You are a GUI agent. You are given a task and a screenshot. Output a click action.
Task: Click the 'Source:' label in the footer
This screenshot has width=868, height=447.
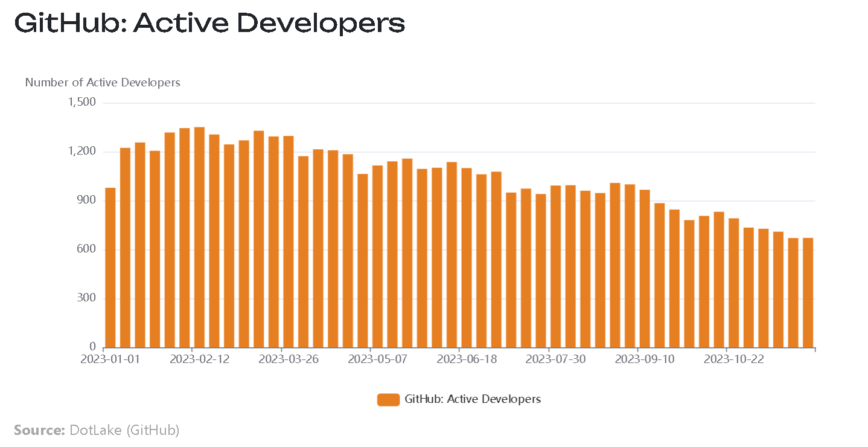coord(39,431)
